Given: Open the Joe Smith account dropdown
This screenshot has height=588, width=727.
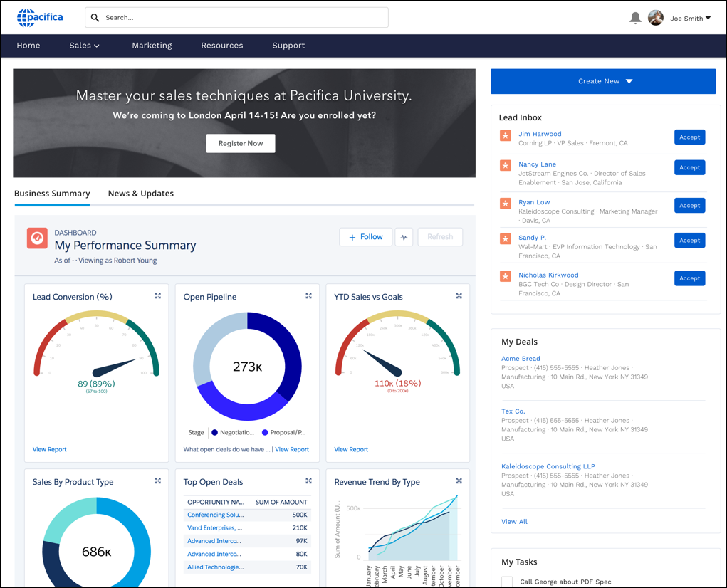Looking at the screenshot, I should point(688,18).
